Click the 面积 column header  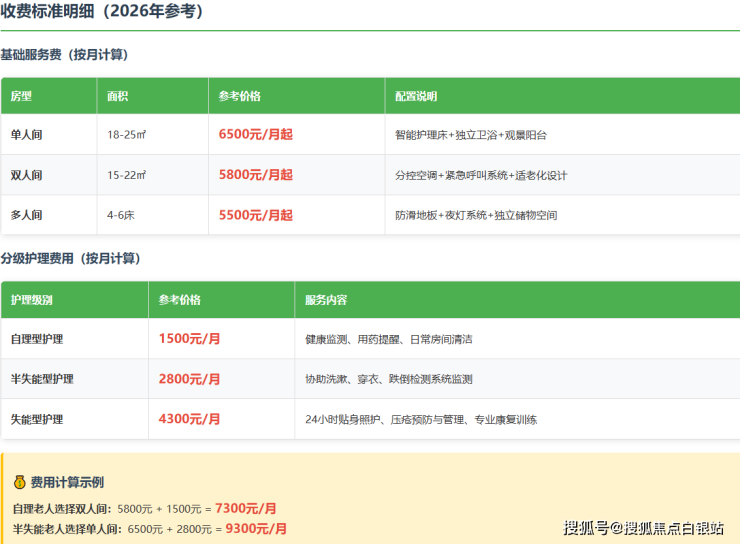point(118,96)
